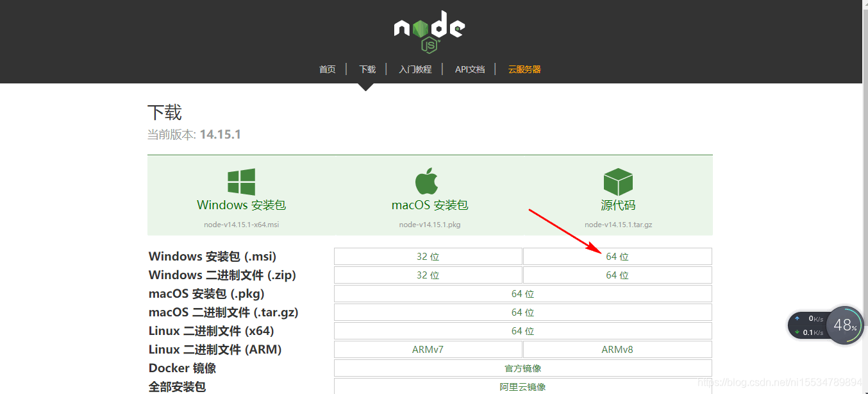Screen dimensions: 868x394
Task: Download Windows .zip 64 位 binary
Action: [617, 275]
